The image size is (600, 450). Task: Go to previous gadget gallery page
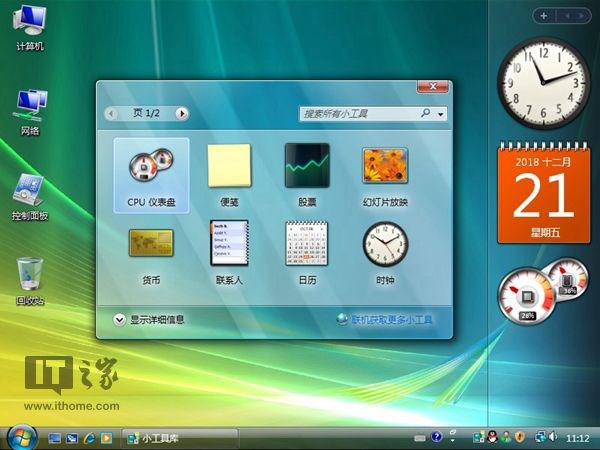click(111, 113)
